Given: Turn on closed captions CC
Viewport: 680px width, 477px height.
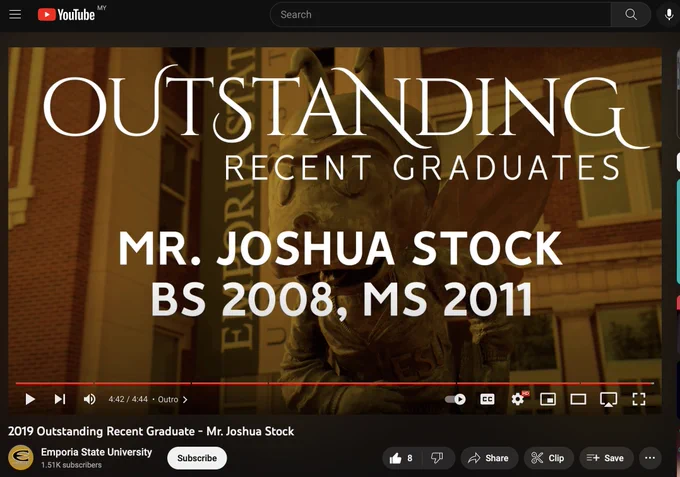Looking at the screenshot, I should click(x=487, y=399).
